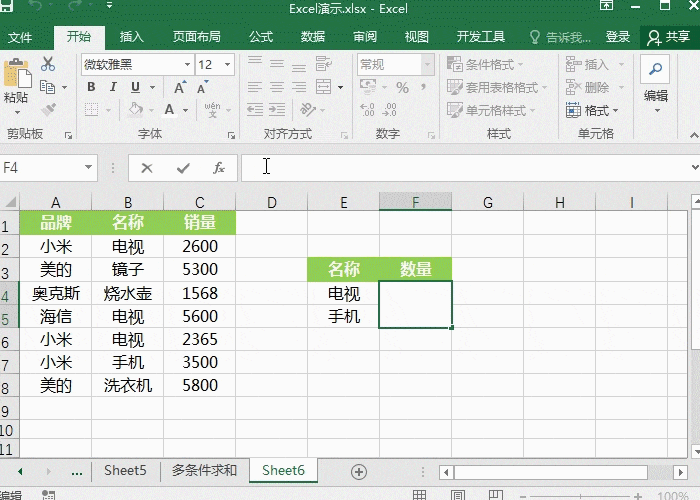Viewport: 700px width, 500px height.
Task: Click the font color A icon
Action: click(169, 109)
